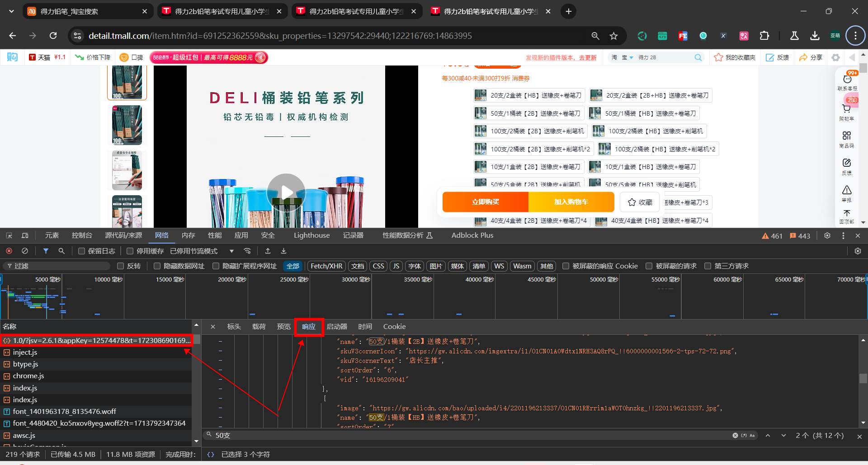Viewport: 868px width, 465px height.
Task: Open Chrome downloads icon
Action: 815,36
